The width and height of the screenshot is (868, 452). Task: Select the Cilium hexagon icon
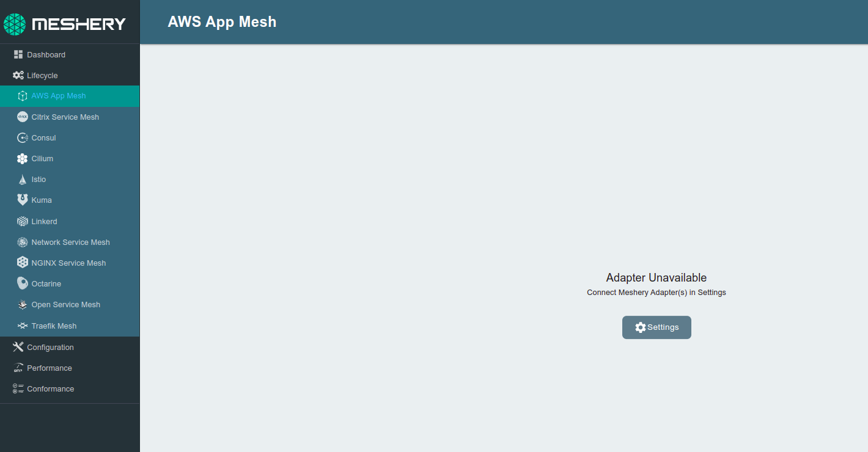click(22, 158)
